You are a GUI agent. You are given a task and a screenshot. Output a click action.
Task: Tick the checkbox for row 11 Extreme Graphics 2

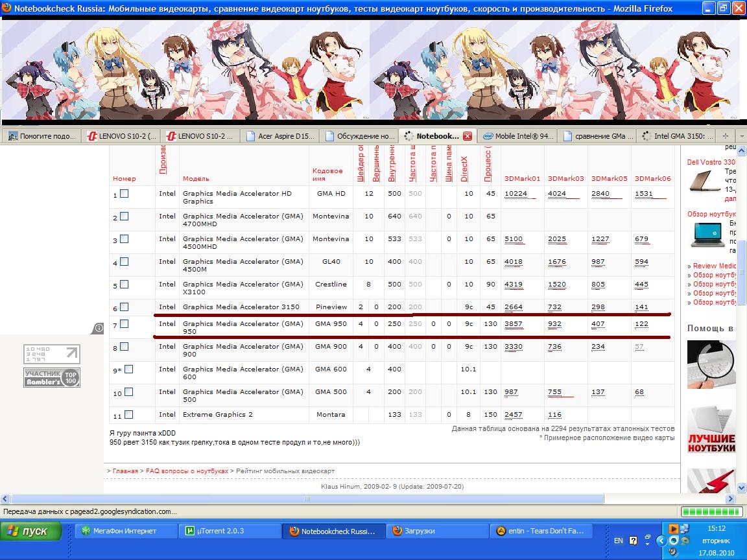(128, 415)
